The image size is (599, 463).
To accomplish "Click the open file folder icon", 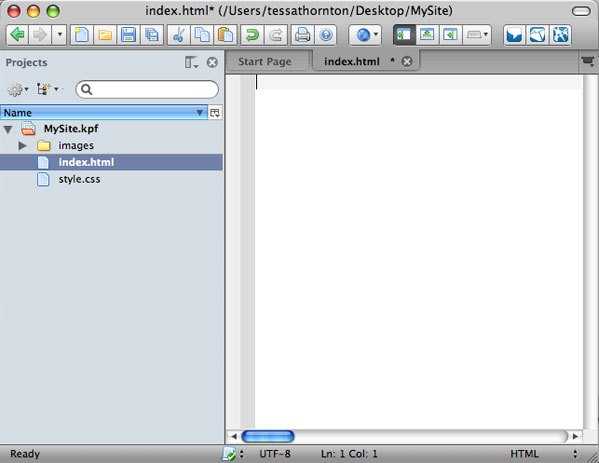I will [x=105, y=35].
